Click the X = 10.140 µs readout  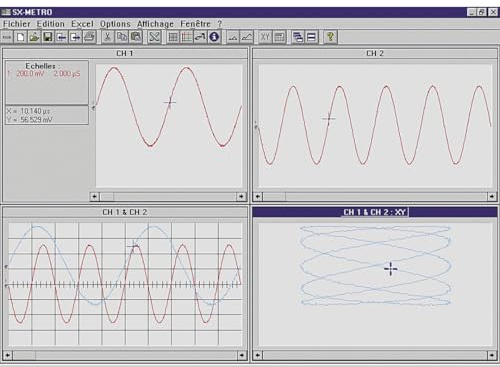click(28, 111)
